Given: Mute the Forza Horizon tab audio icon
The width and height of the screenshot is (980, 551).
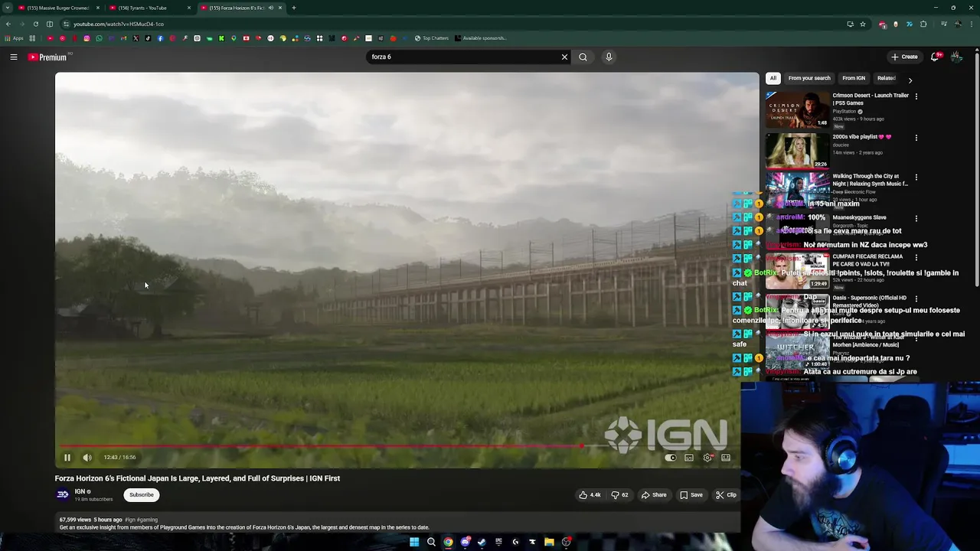Looking at the screenshot, I should pos(271,8).
